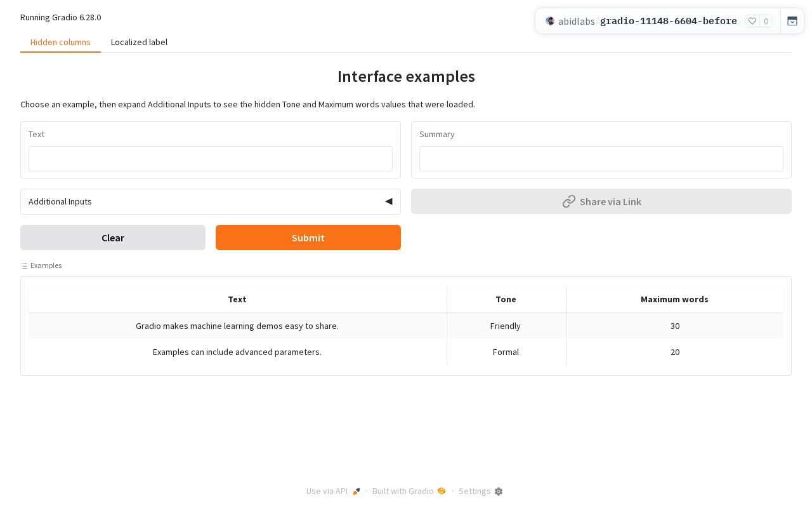The height and width of the screenshot is (508, 812).
Task: Click the like count '0'
Action: (x=766, y=21)
